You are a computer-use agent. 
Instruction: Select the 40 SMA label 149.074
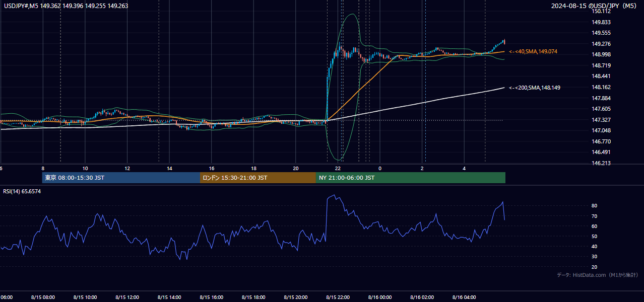[x=533, y=52]
